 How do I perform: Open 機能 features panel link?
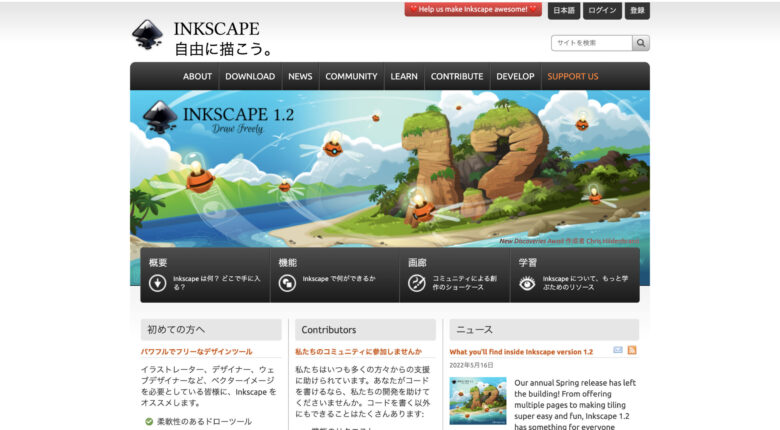pos(334,275)
